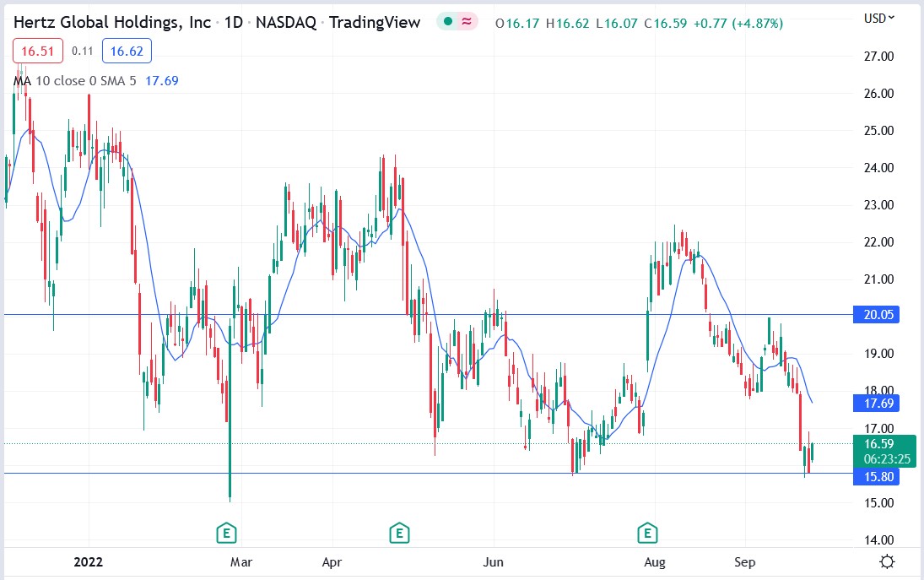The image size is (924, 580).
Task: Click the earnings marker near August
Action: (646, 533)
